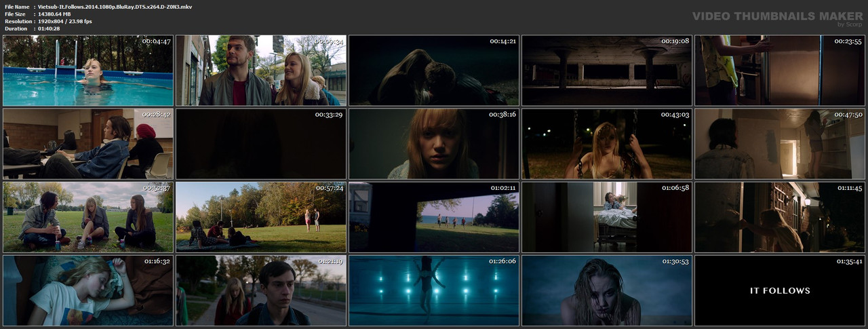Select the thumbnail at 00:04:47

click(88, 71)
